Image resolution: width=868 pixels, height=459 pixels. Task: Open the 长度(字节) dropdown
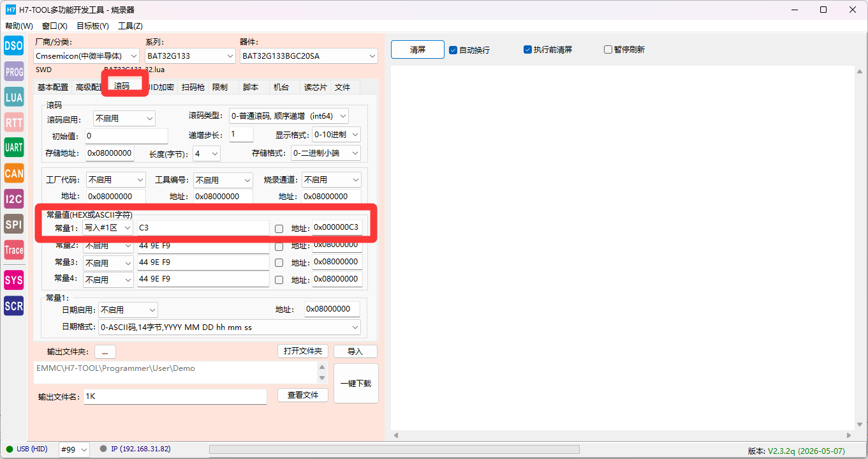(207, 154)
